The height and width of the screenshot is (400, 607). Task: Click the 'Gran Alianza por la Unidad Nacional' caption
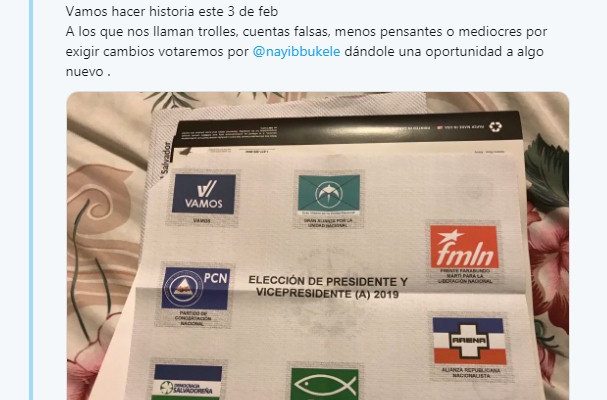328,223
